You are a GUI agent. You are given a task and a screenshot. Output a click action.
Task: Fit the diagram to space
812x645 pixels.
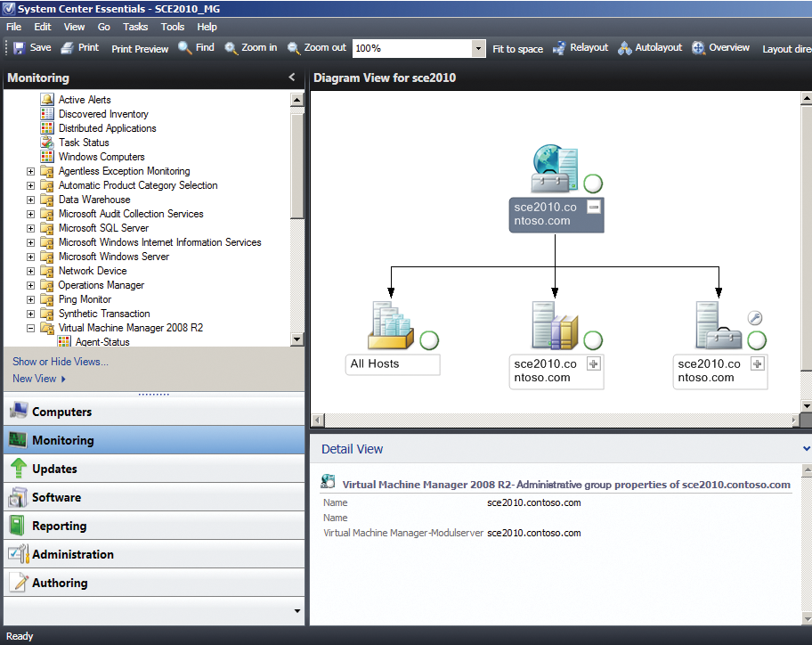[x=517, y=50]
